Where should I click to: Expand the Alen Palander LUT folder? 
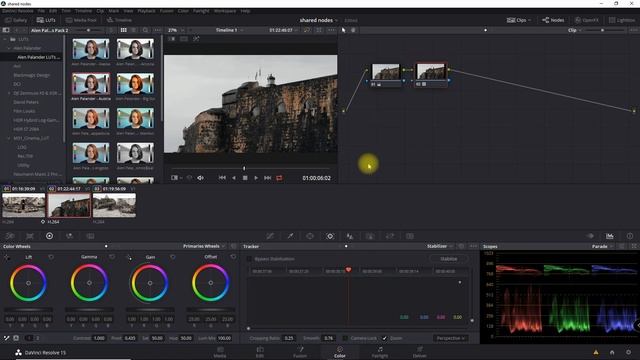point(9,48)
